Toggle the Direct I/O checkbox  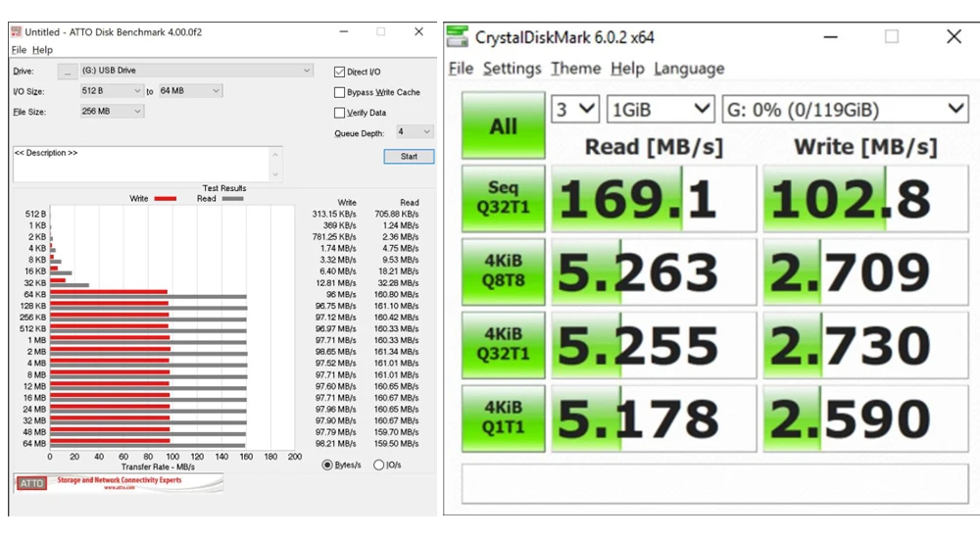(339, 72)
